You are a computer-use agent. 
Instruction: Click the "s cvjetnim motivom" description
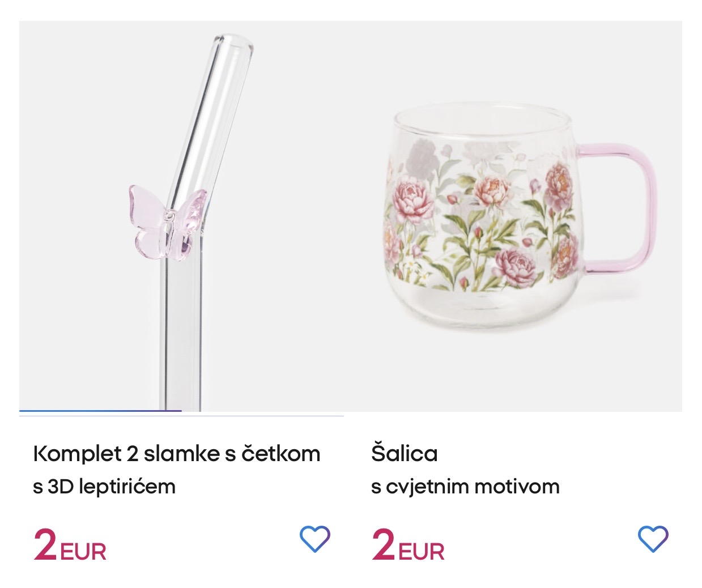pyautogui.click(x=465, y=487)
